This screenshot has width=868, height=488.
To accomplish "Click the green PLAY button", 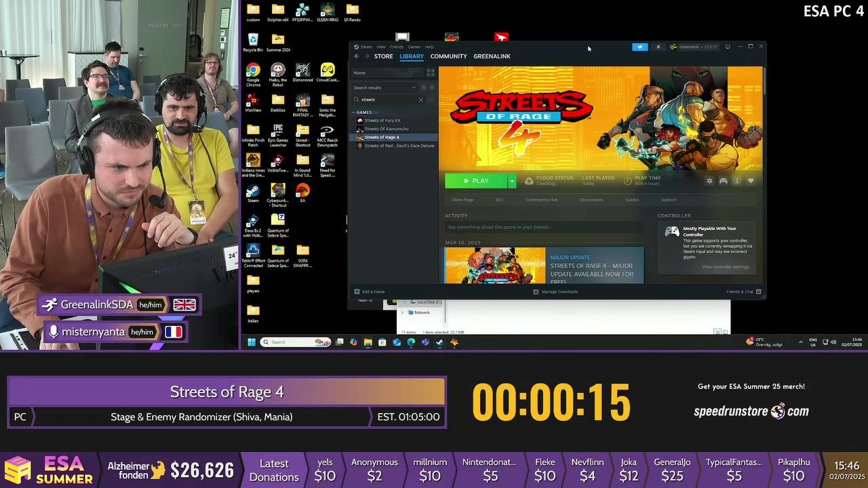I will click(x=476, y=181).
